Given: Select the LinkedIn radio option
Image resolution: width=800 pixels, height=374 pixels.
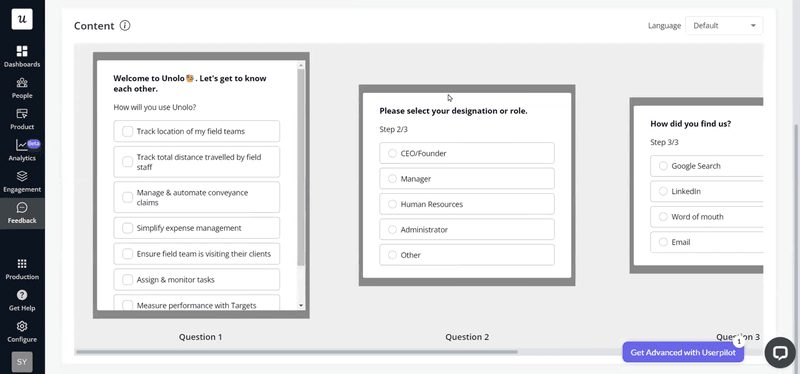Looking at the screenshot, I should (x=663, y=191).
